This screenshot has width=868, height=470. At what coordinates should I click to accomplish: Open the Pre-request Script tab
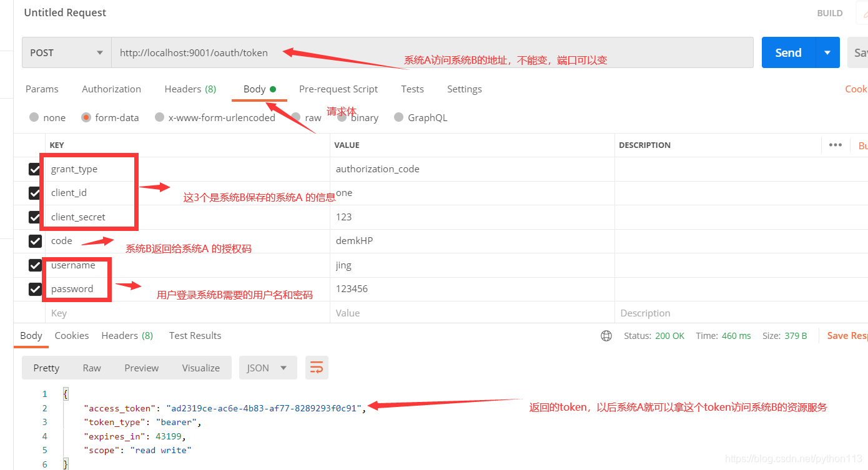(x=338, y=89)
